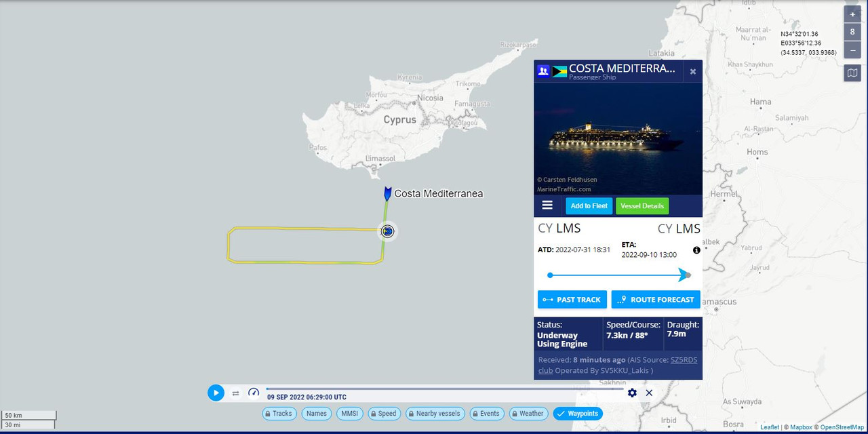This screenshot has height=434, width=868.
Task: Open the Leaflet attribution link
Action: 770,427
